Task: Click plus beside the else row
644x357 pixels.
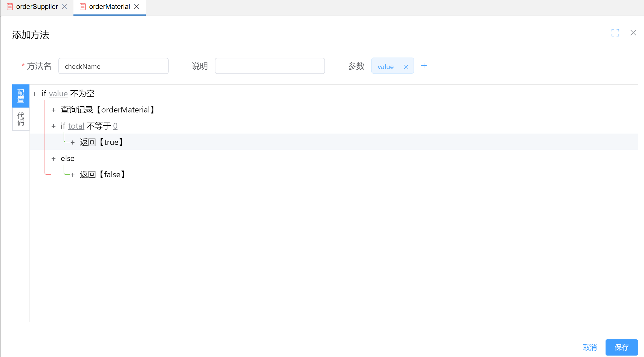Action: point(53,159)
